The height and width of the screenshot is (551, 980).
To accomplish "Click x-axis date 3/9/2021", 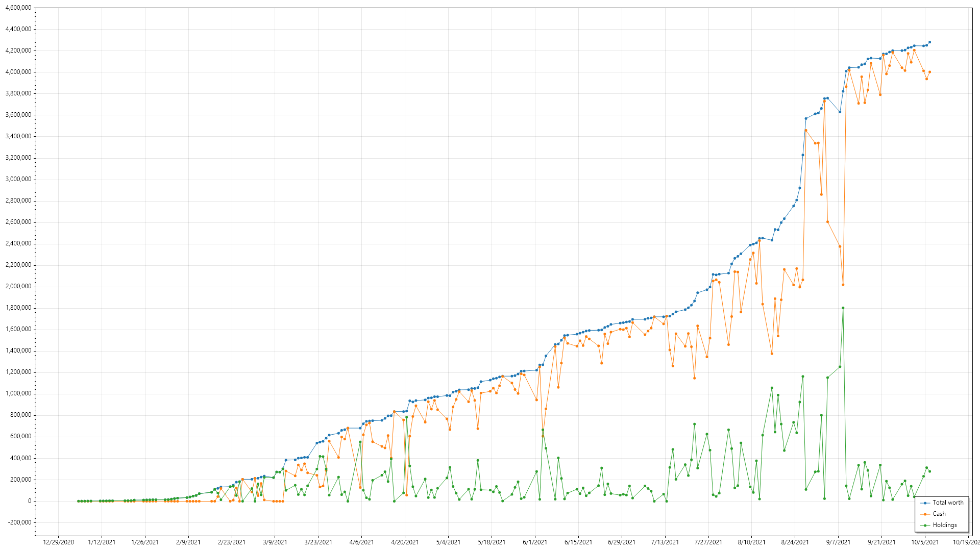I will coord(275,542).
